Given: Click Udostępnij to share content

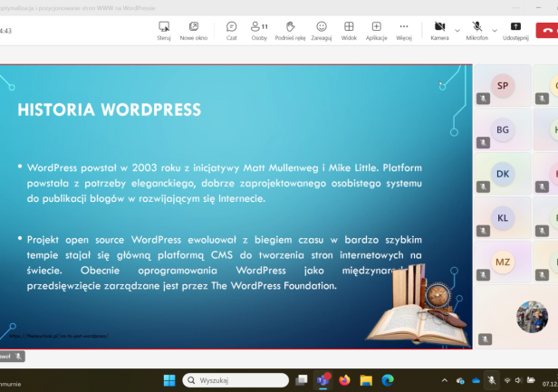Looking at the screenshot, I should [x=515, y=31].
